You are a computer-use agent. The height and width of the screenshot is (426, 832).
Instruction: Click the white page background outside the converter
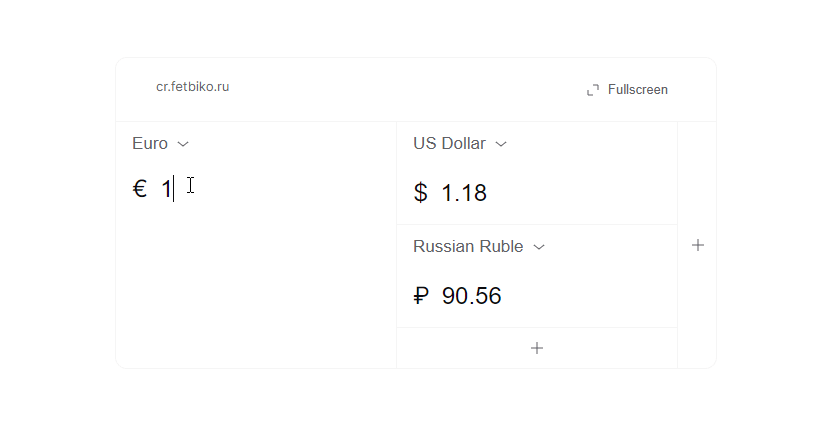(60, 390)
